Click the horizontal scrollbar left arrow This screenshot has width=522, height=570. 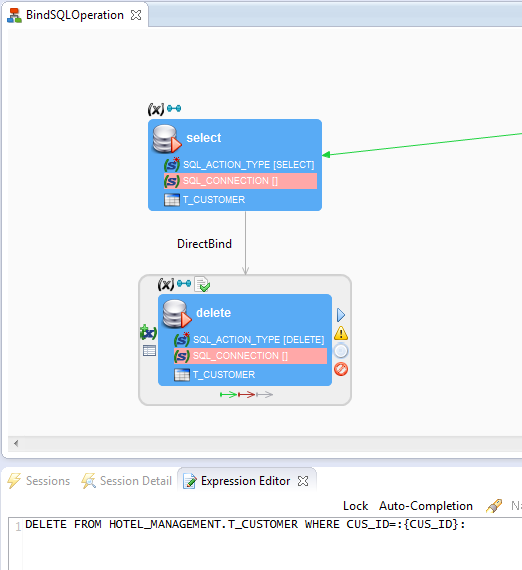click(x=16, y=443)
